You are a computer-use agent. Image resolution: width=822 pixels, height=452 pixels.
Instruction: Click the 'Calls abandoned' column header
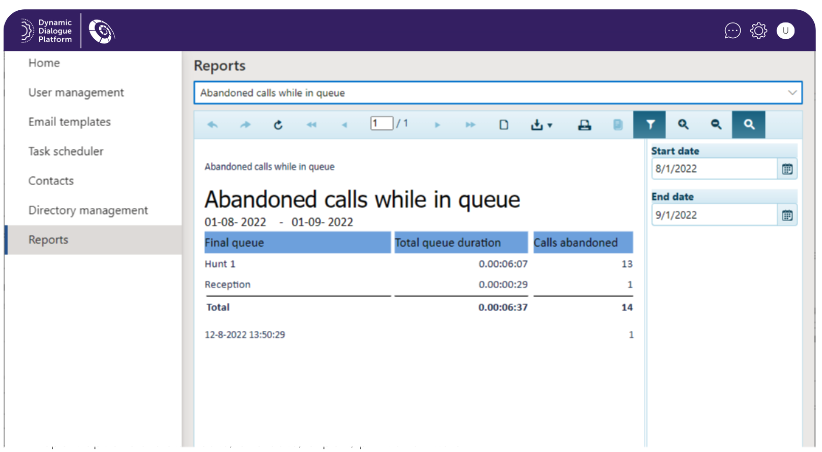point(583,243)
